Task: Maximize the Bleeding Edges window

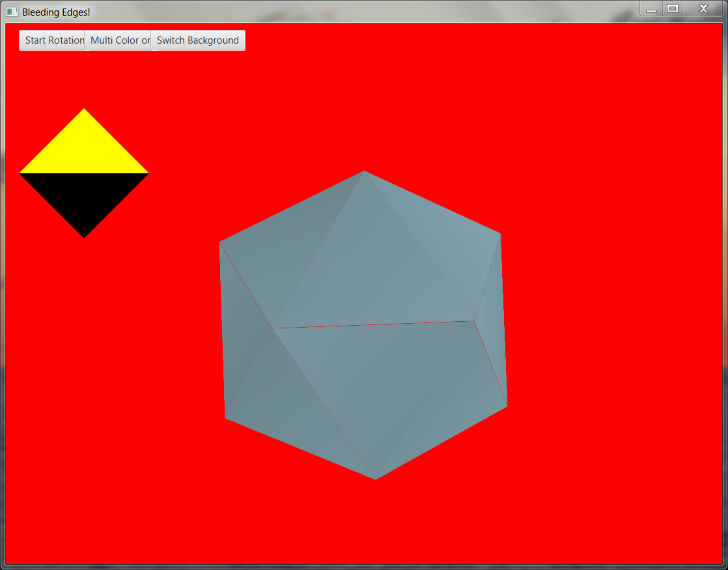Action: click(x=673, y=9)
